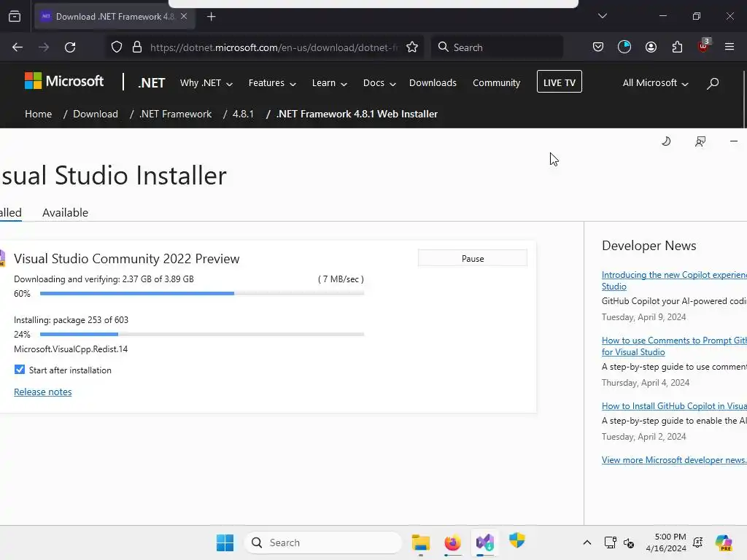Expand the Learn dropdown menu
This screenshot has width=747, height=560.
pyautogui.click(x=329, y=83)
